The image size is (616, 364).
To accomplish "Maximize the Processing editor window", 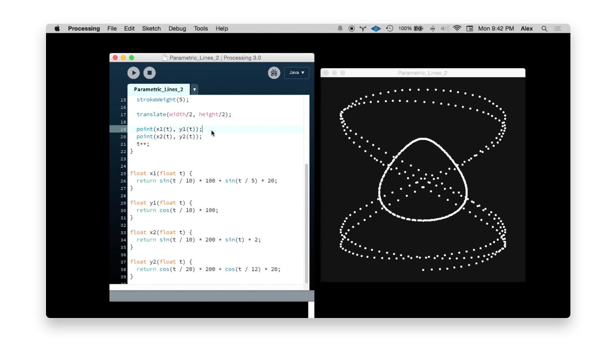I will [131, 58].
